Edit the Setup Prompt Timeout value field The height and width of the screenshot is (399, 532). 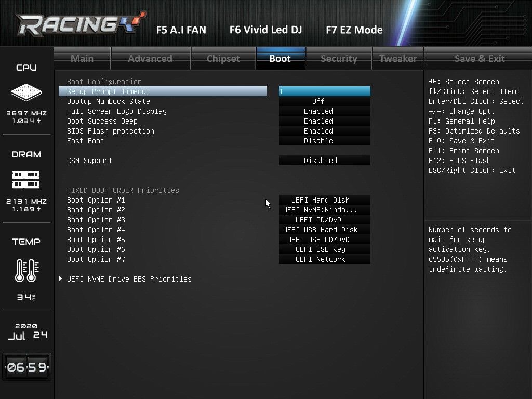tap(325, 91)
